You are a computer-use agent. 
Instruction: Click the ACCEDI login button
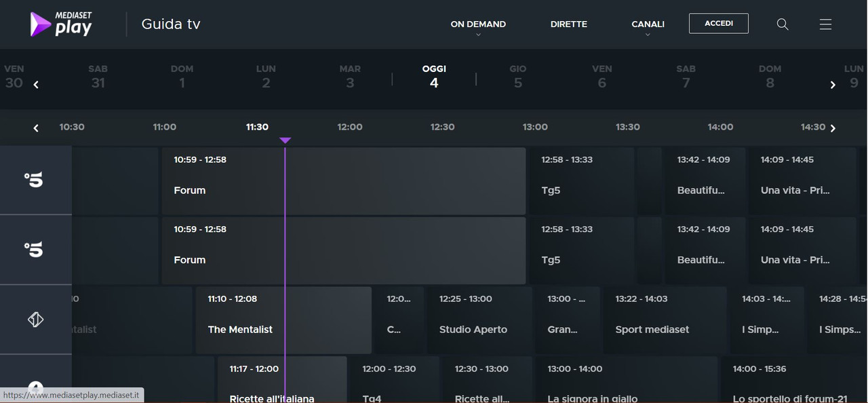(719, 23)
